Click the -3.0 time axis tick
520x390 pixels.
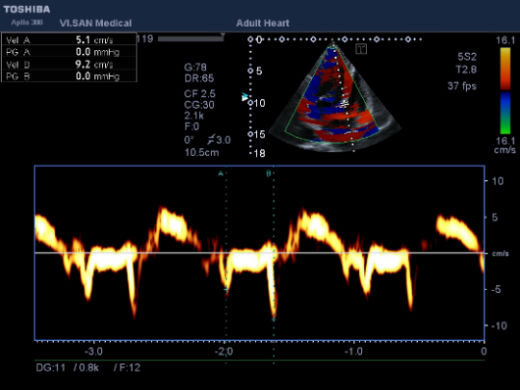93,351
